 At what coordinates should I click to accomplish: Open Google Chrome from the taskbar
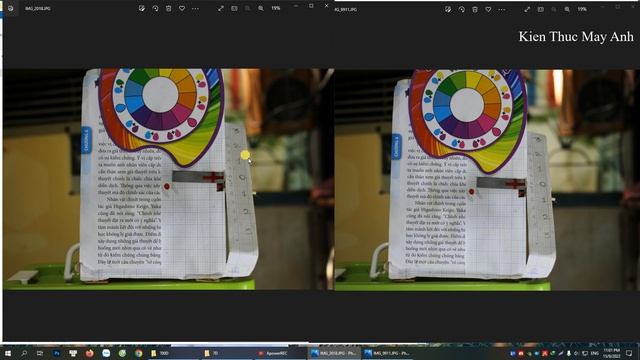point(138,353)
